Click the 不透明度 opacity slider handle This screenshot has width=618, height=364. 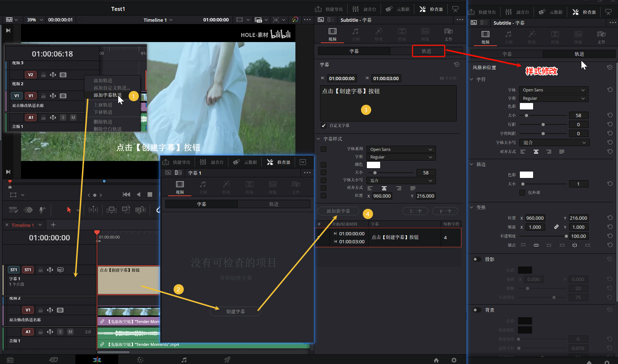click(566, 236)
